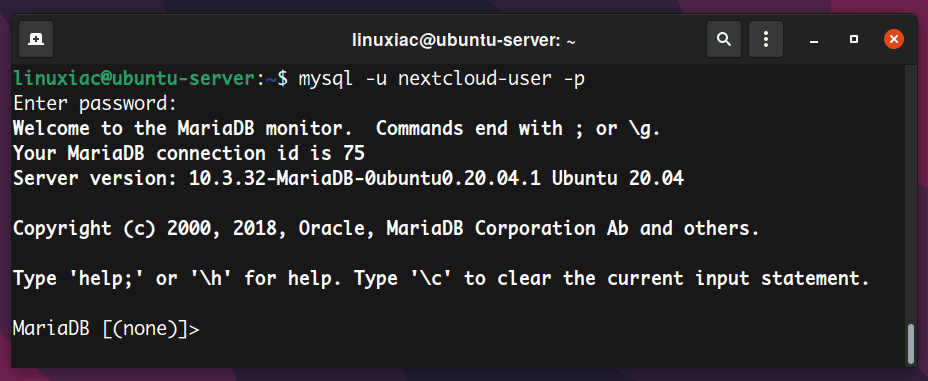This screenshot has height=381, width=928.
Task: Open a new terminal tab
Action: click(x=36, y=39)
